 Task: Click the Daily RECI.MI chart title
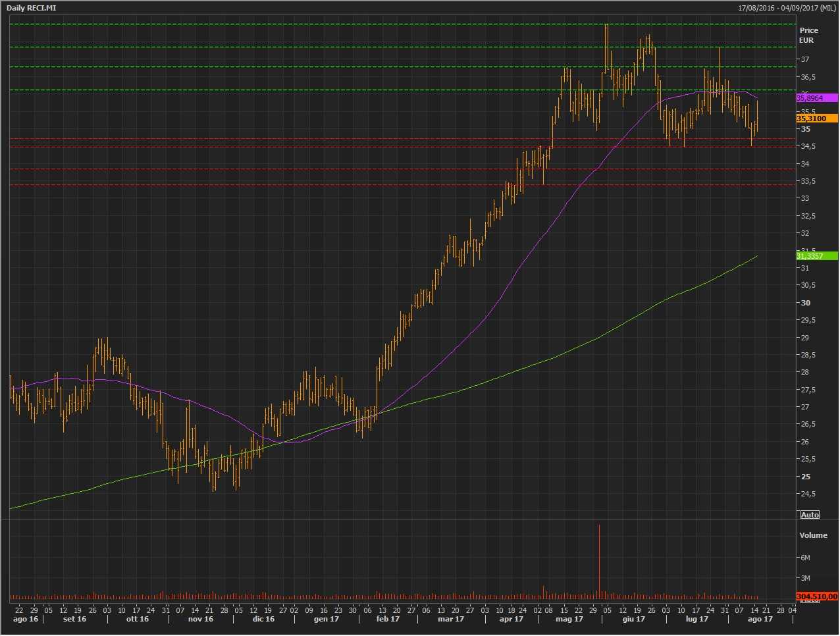click(32, 8)
